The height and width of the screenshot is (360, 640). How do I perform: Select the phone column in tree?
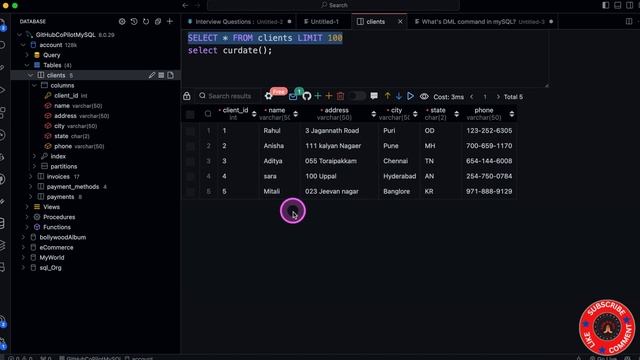click(63, 146)
